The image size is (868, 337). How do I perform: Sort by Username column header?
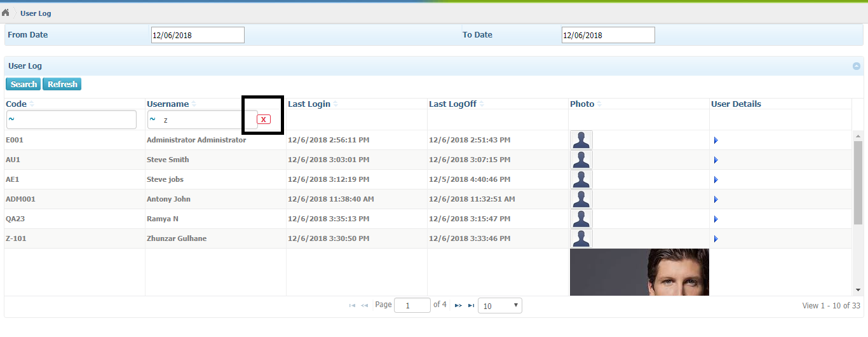click(168, 104)
